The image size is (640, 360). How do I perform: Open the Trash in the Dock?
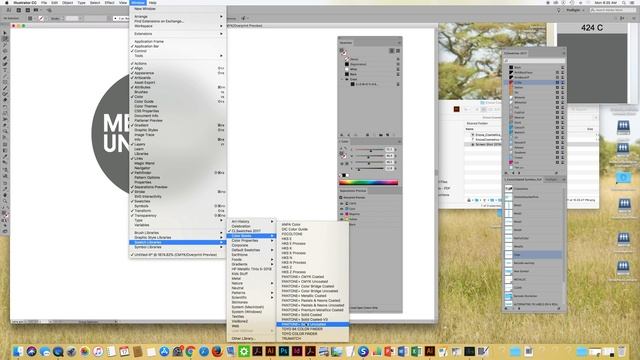pyautogui.click(x=621, y=351)
